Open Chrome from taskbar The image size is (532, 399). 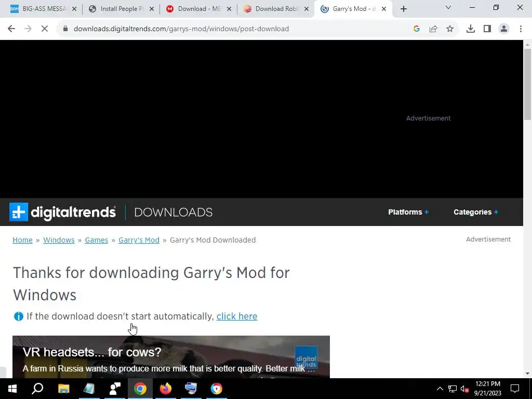pos(140,389)
